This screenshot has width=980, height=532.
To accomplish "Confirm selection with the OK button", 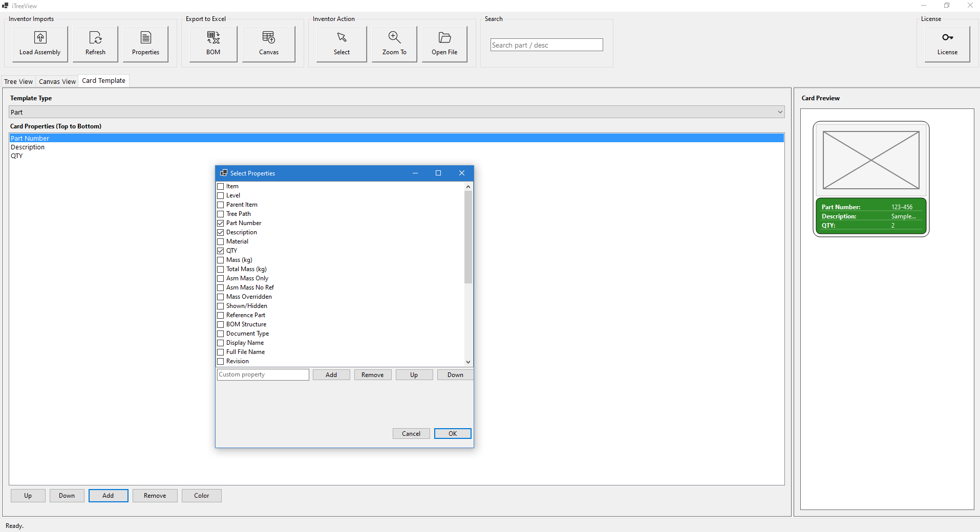I will pyautogui.click(x=452, y=433).
